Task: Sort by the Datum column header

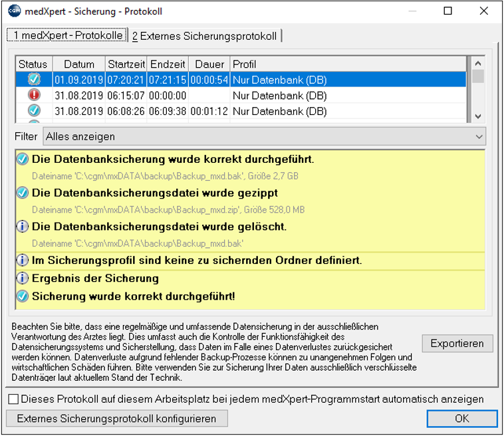Action: 79,64
